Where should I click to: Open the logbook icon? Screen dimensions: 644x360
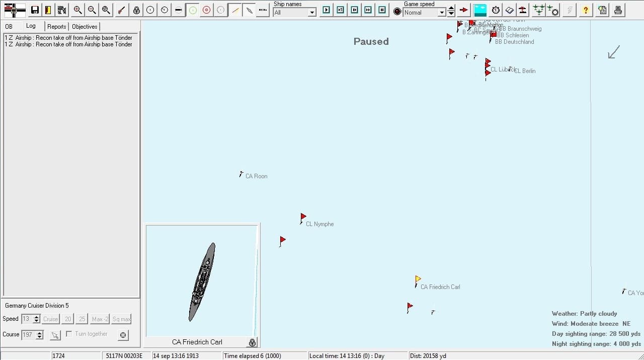[510, 10]
